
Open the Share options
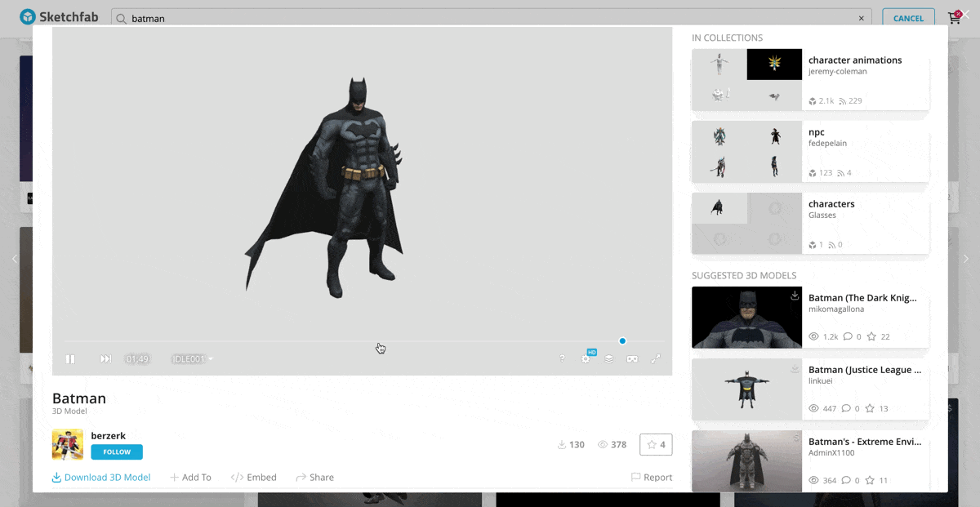(x=314, y=478)
